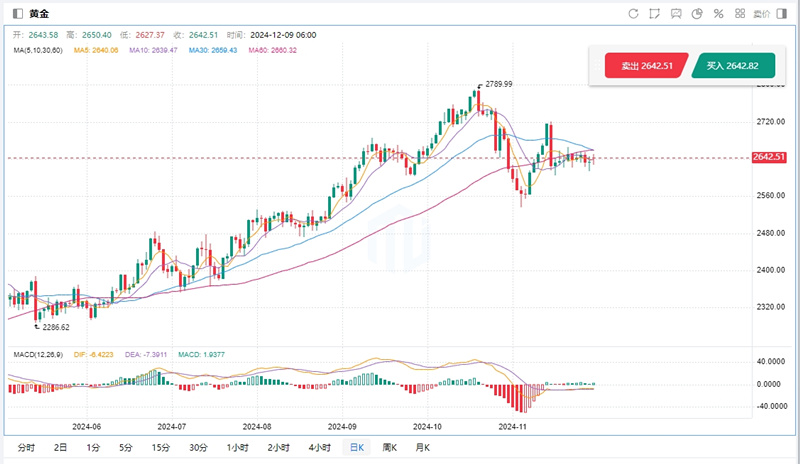Select the drawing tool icon
This screenshot has width=800, height=464.
[654, 14]
